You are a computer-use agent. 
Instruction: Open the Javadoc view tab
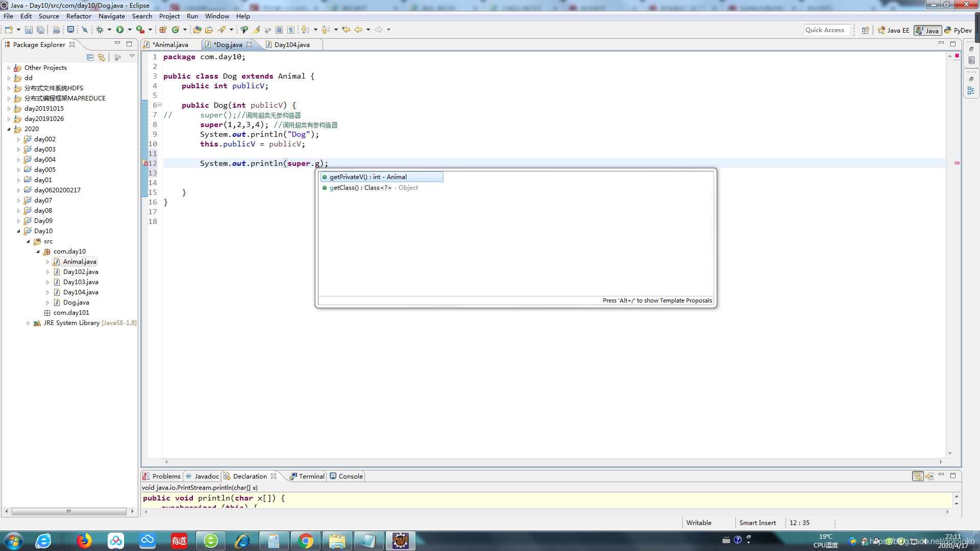point(203,477)
